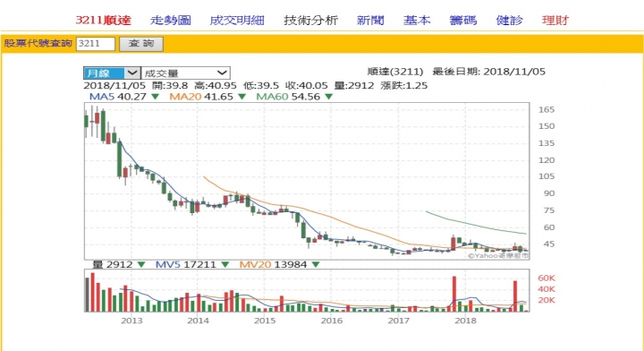
Task: Click the 2017 year axis label
Action: pos(398,321)
